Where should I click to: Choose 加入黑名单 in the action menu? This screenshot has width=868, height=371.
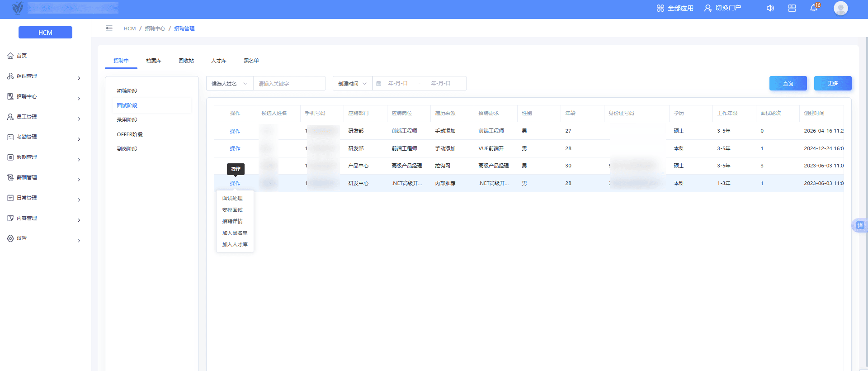(x=235, y=233)
